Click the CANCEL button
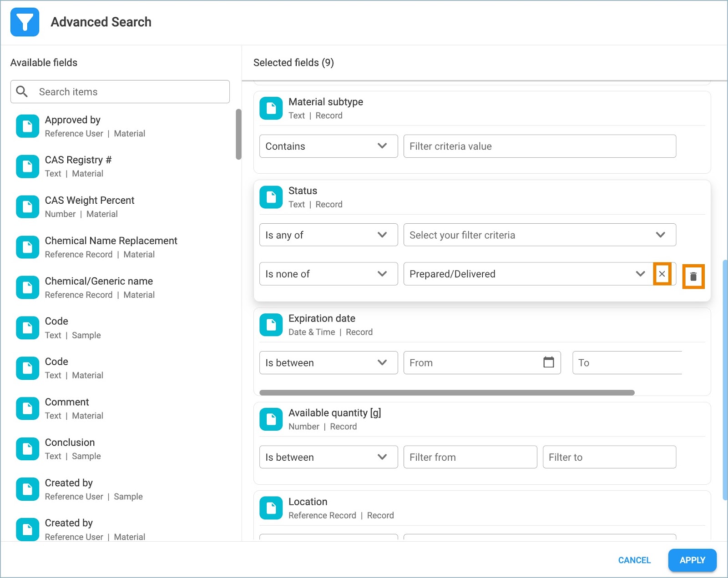The image size is (728, 578). pos(634,560)
